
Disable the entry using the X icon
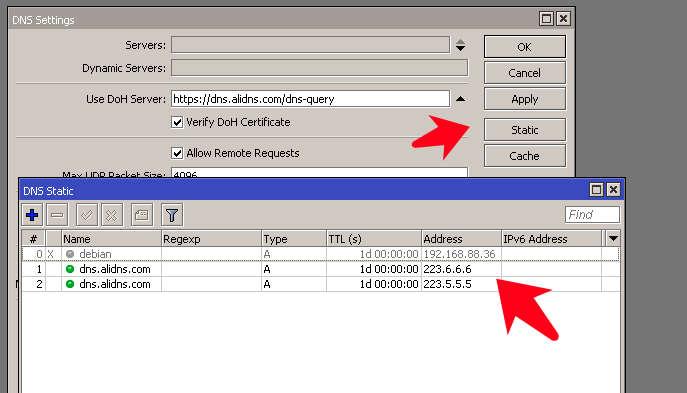click(x=112, y=215)
